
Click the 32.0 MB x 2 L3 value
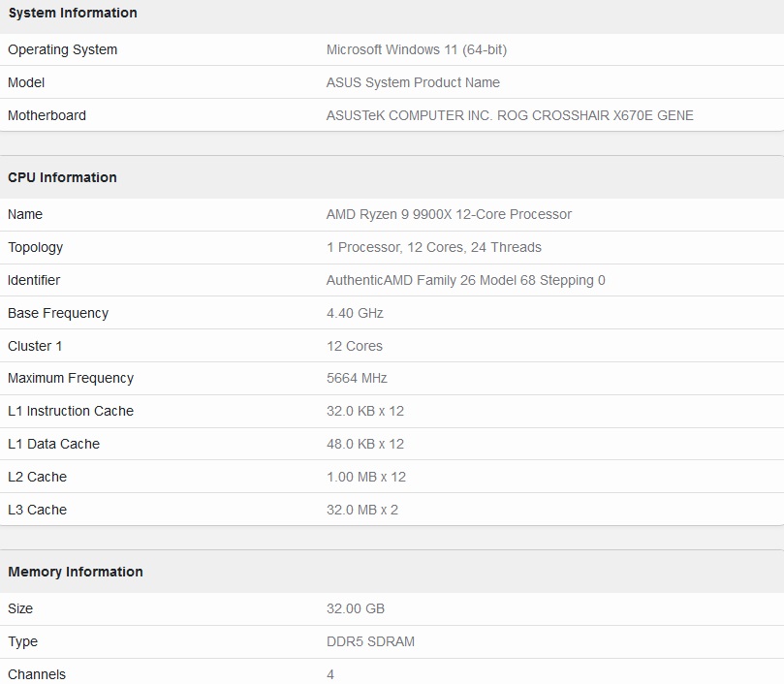362,510
